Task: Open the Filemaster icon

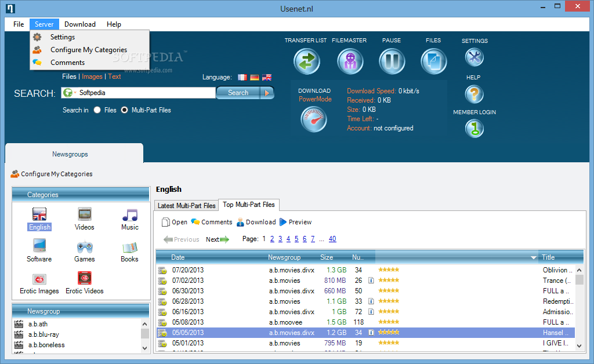Action: (x=350, y=61)
